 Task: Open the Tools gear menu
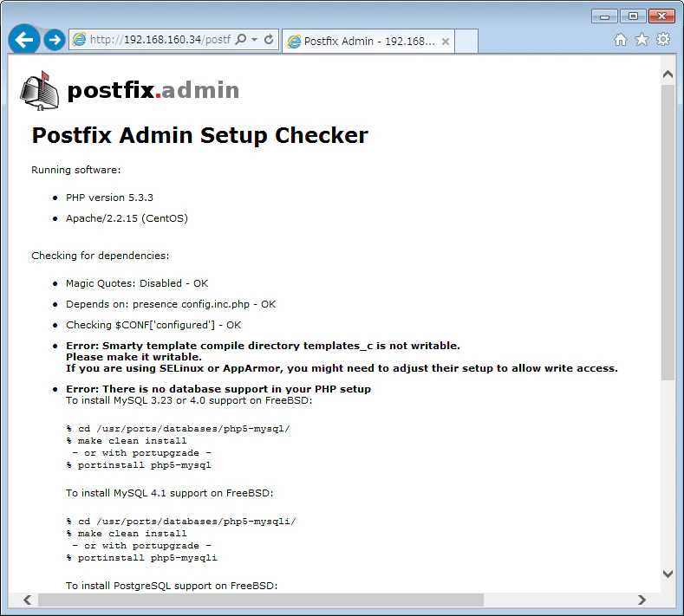[x=663, y=40]
